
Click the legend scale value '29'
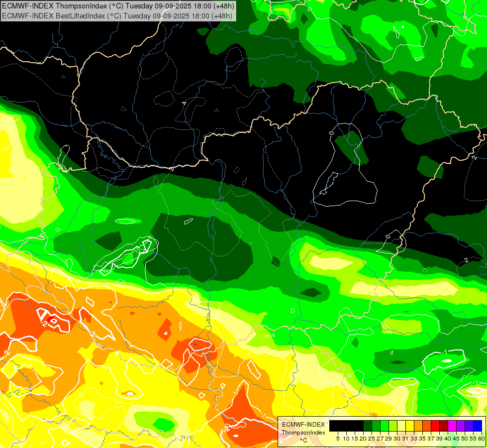tap(389, 439)
